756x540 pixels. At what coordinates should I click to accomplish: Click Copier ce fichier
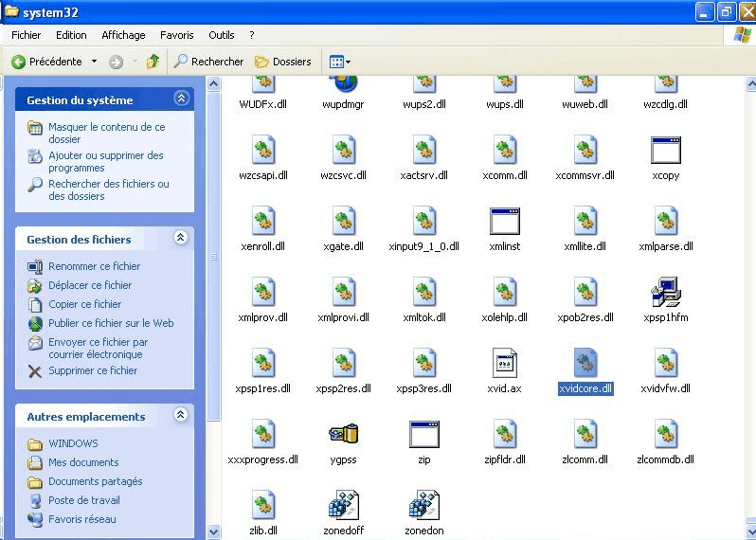(x=85, y=304)
